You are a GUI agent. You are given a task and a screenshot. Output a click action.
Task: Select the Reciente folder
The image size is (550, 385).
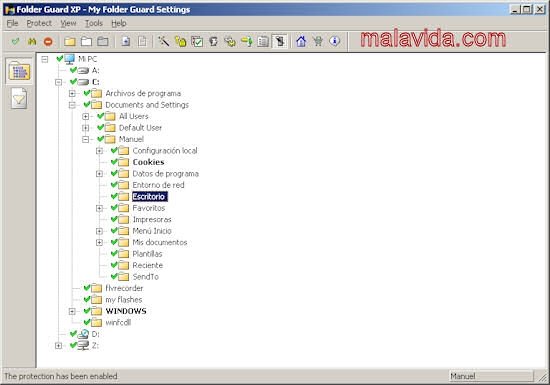(x=147, y=265)
